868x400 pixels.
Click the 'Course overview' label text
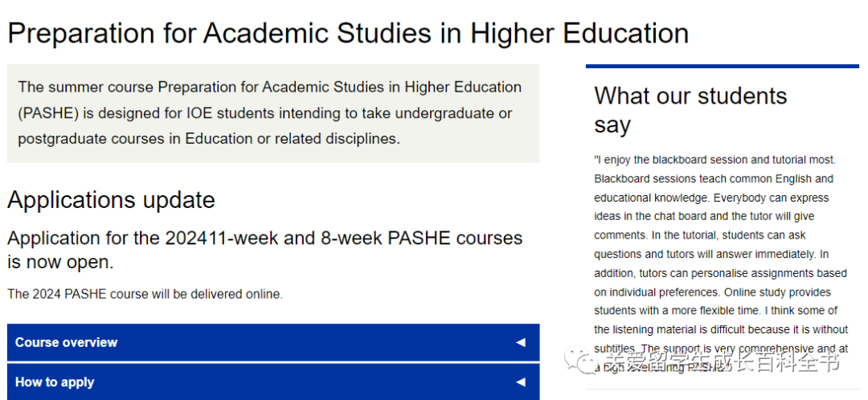coord(66,342)
